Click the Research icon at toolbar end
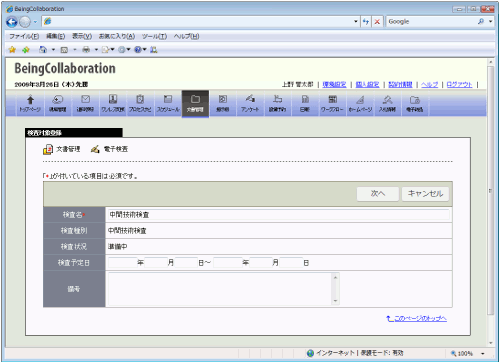This screenshot has width=500, height=363. [x=153, y=50]
